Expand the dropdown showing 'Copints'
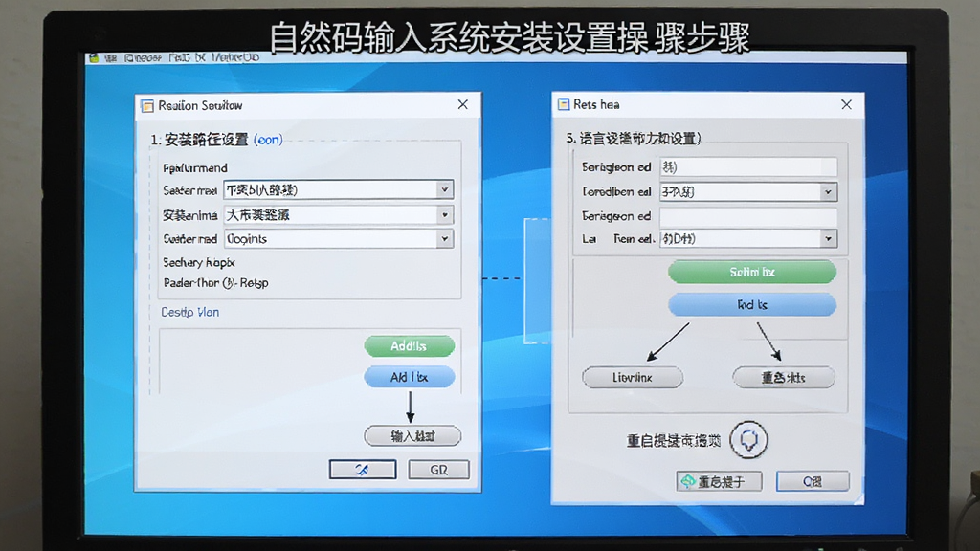The height and width of the screenshot is (551, 980). tap(444, 238)
